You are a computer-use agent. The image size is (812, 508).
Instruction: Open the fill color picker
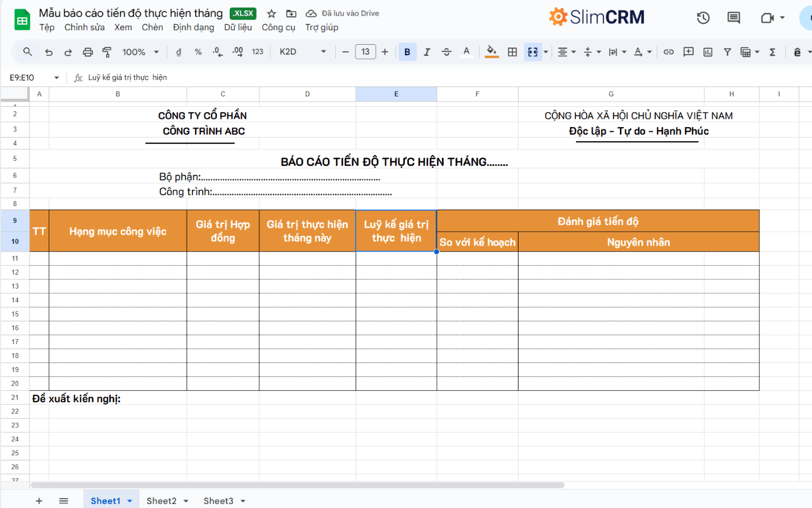[491, 52]
